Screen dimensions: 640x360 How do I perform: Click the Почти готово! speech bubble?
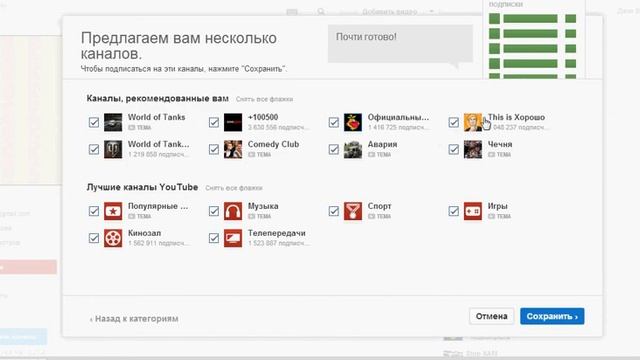[x=400, y=44]
